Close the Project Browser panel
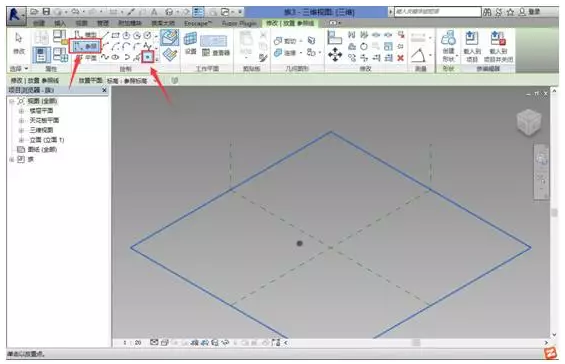 tap(104, 90)
